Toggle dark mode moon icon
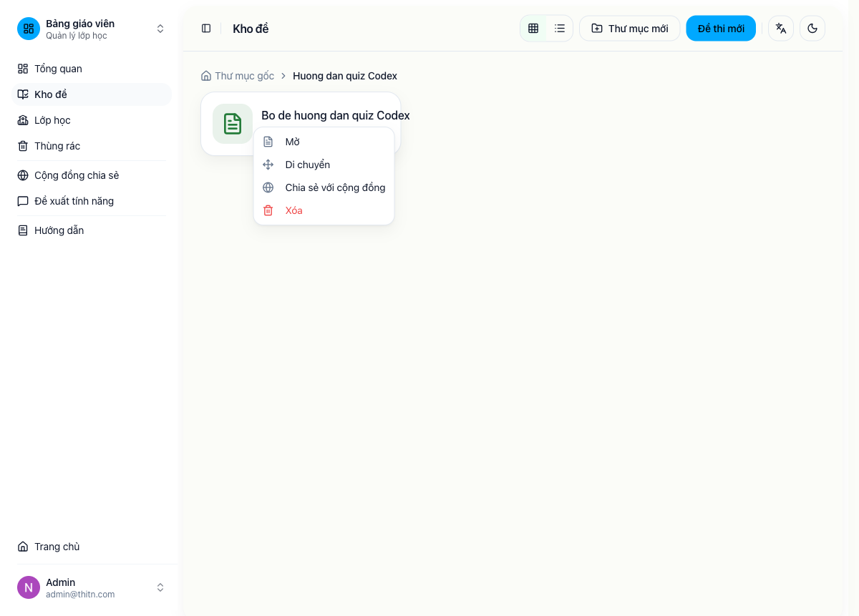859x616 pixels. coord(812,29)
